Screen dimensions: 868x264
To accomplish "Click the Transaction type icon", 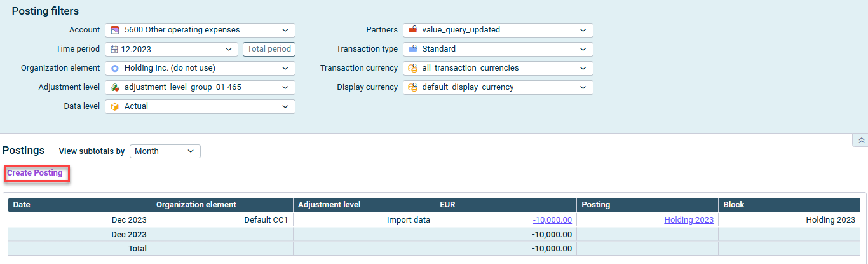I will (x=413, y=49).
